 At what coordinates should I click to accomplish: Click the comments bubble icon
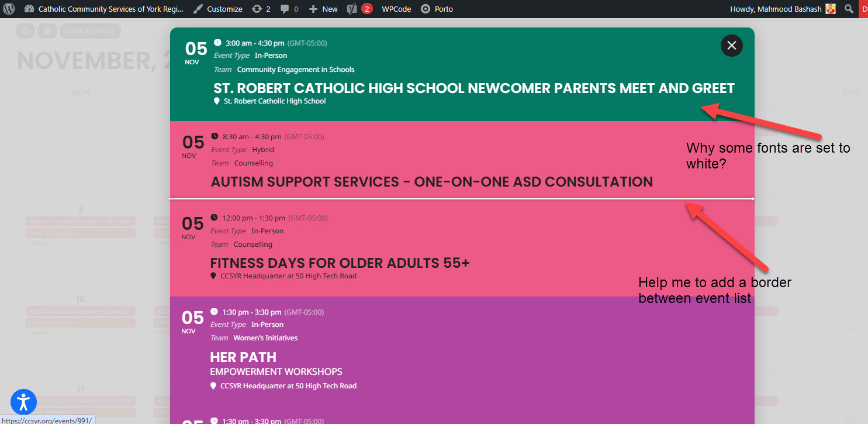284,9
